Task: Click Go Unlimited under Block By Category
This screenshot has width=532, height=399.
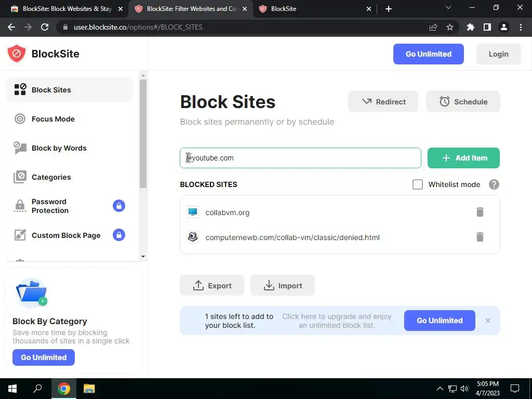Action: pos(44,357)
